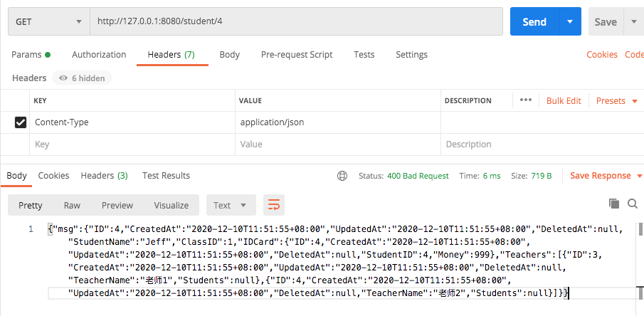This screenshot has width=644, height=316.
Task: Open the Cookies link
Action: [x=601, y=55]
